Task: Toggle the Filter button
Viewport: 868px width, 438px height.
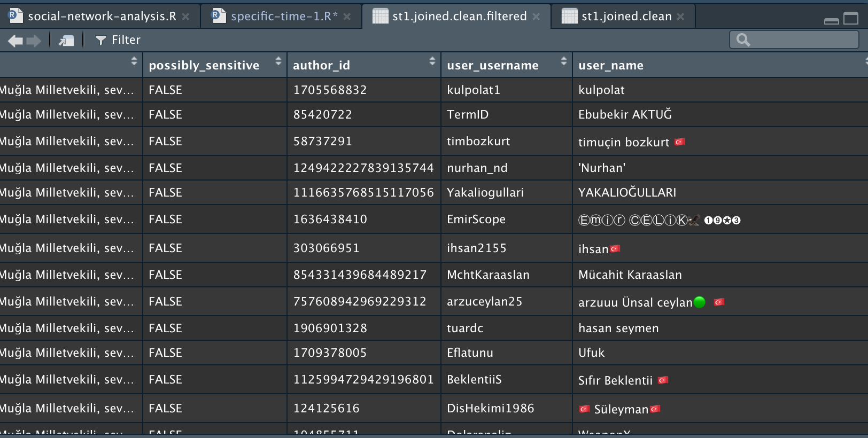Action: (118, 40)
